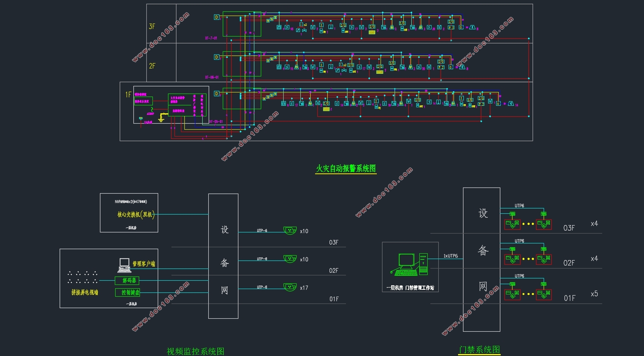Click the x17 camera count text
Image resolution: width=644 pixels, height=356 pixels.
point(304,288)
